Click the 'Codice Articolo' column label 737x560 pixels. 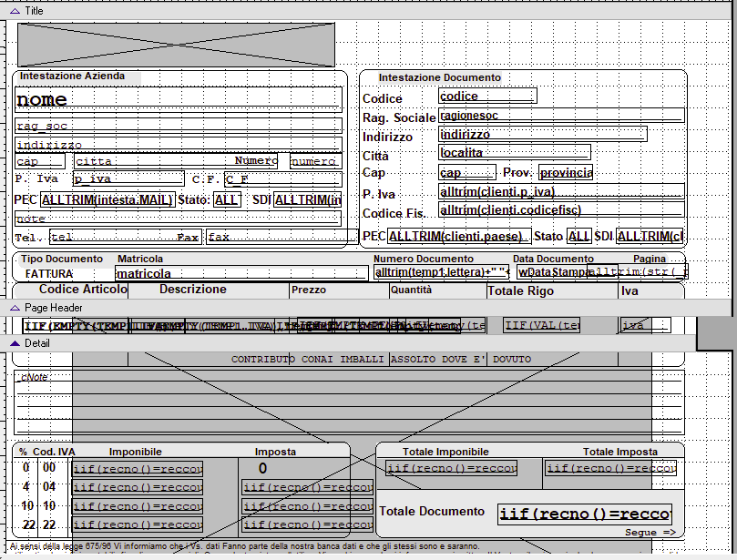[83, 290]
